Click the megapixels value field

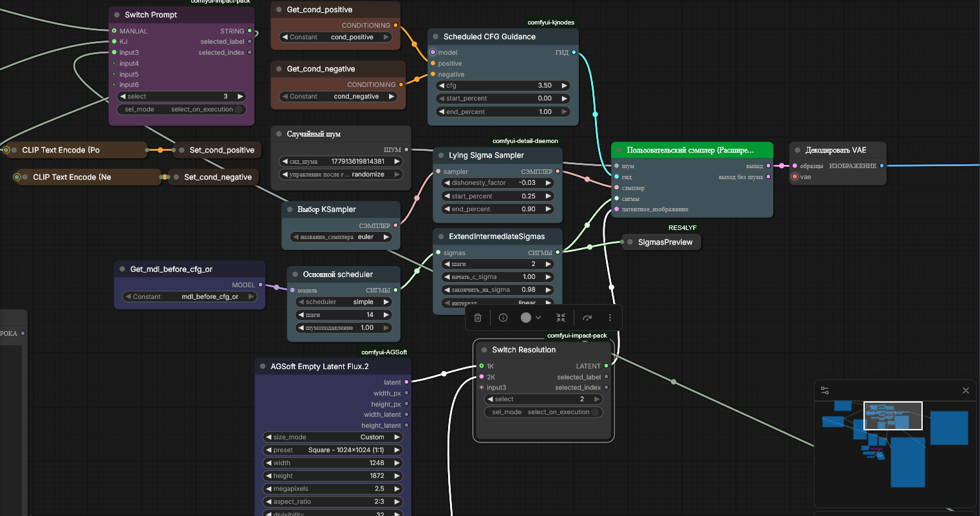click(333, 489)
